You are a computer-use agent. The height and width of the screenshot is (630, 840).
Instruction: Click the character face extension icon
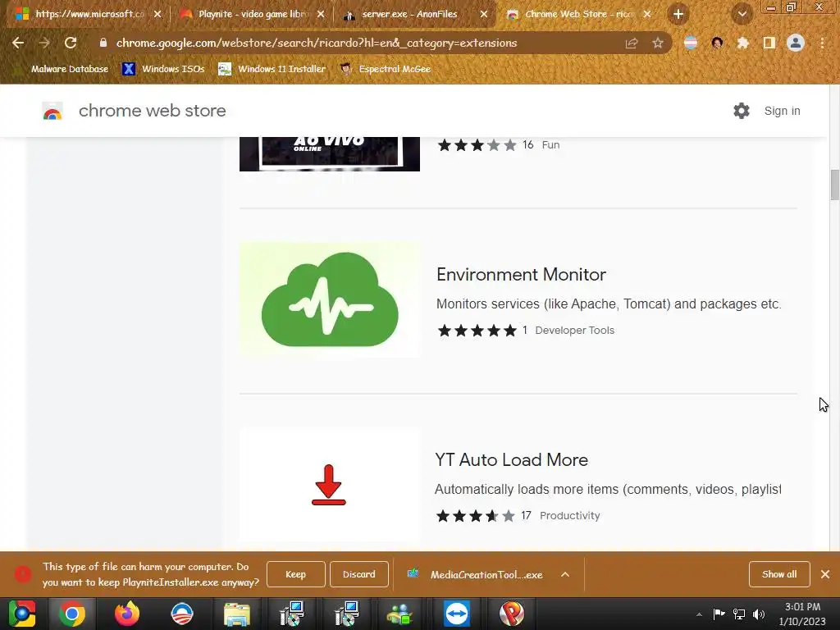[x=717, y=43]
